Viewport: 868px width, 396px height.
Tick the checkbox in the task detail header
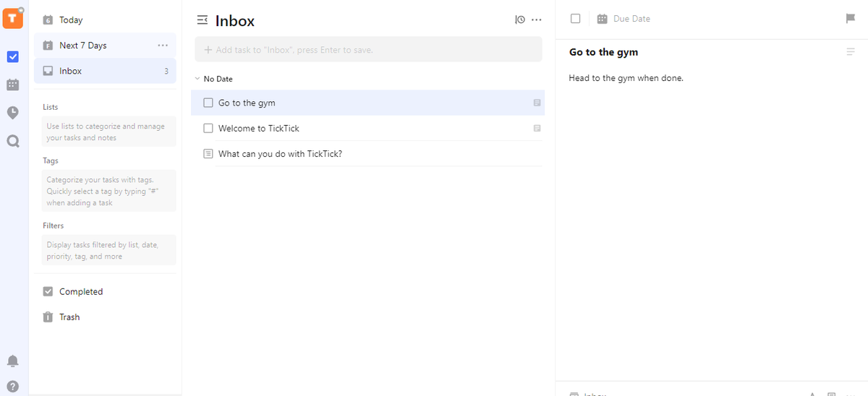tap(575, 19)
